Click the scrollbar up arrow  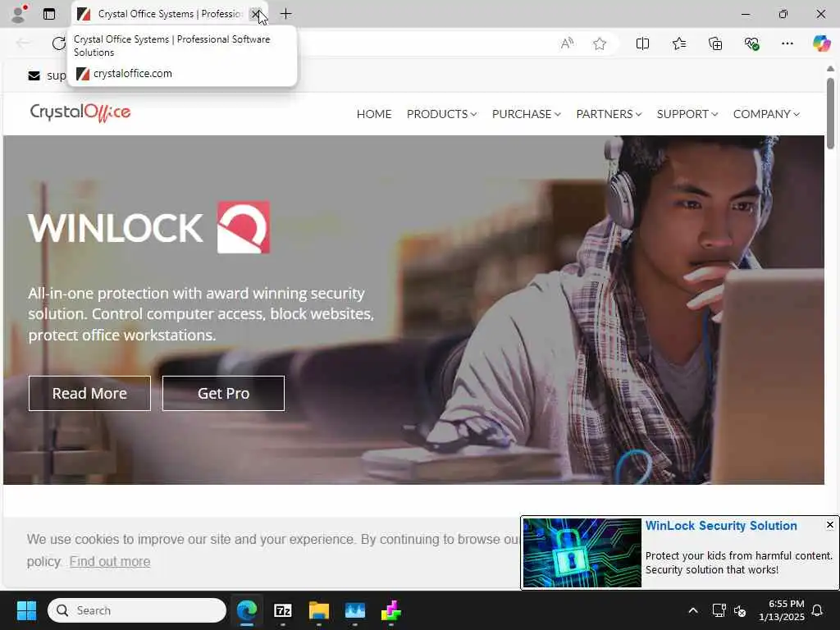click(830, 69)
